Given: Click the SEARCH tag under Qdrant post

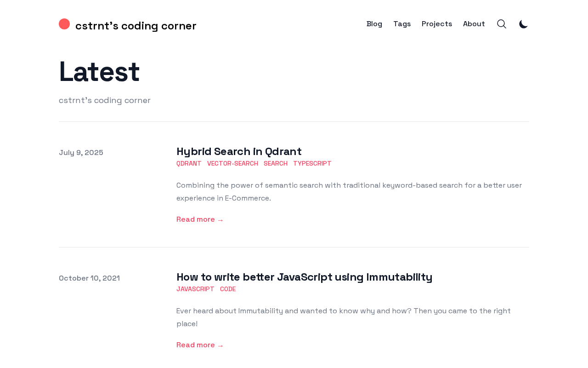Looking at the screenshot, I should pos(276,163).
